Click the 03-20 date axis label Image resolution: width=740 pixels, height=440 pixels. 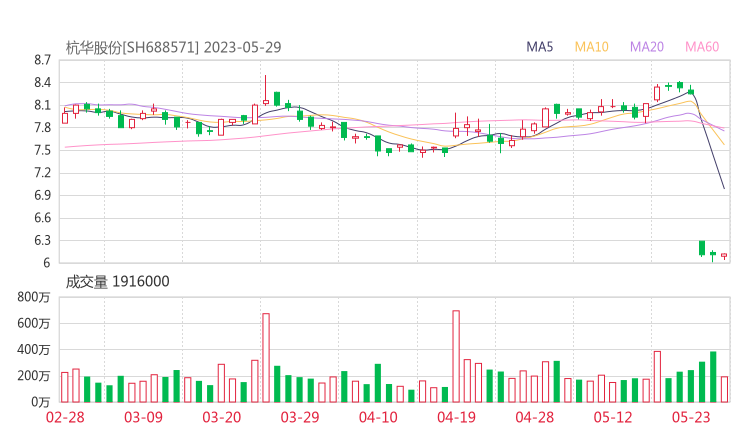222,417
